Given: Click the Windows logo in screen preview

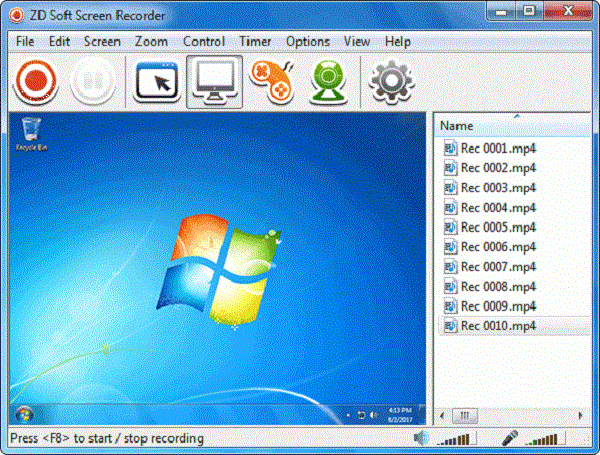Looking at the screenshot, I should click(x=219, y=270).
